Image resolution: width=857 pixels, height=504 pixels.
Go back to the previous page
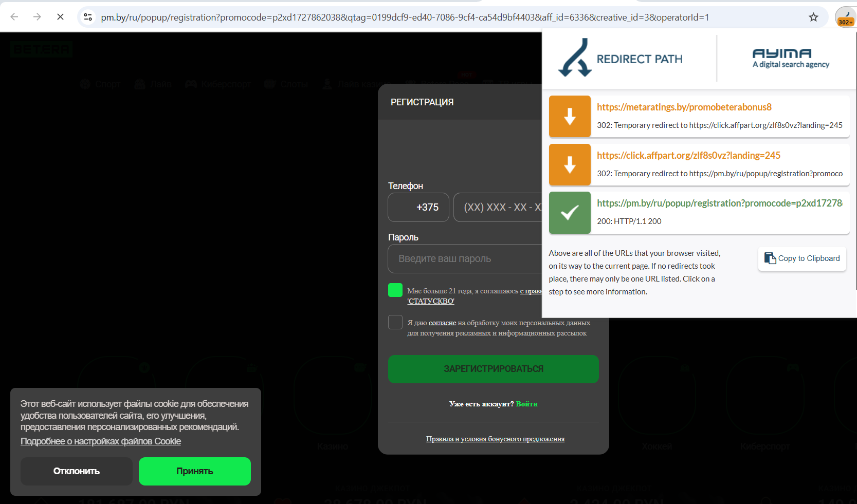click(14, 17)
